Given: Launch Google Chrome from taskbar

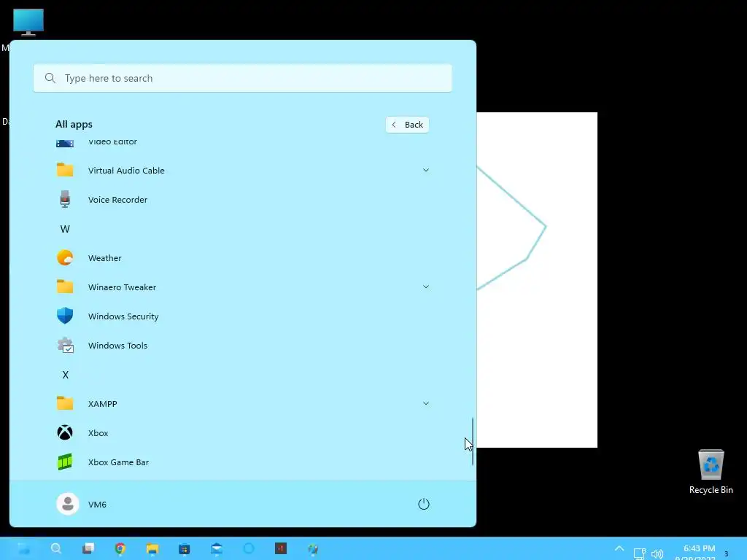Looking at the screenshot, I should [x=120, y=548].
